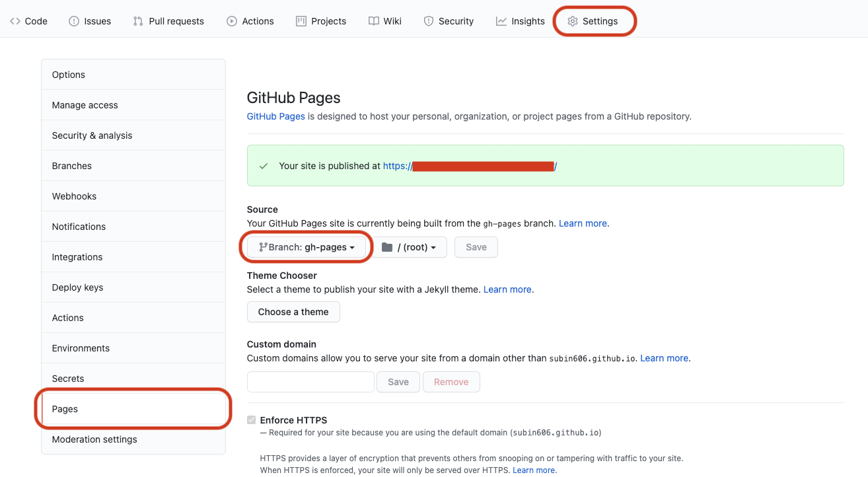Click the folder icon beside / (root)
Viewport: 868px width, 477px height.
pyautogui.click(x=387, y=247)
